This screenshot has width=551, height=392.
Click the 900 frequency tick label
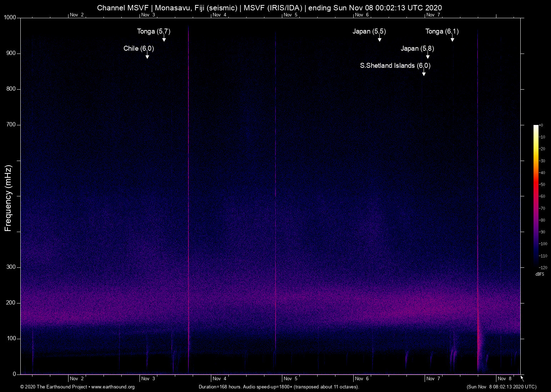(x=11, y=53)
